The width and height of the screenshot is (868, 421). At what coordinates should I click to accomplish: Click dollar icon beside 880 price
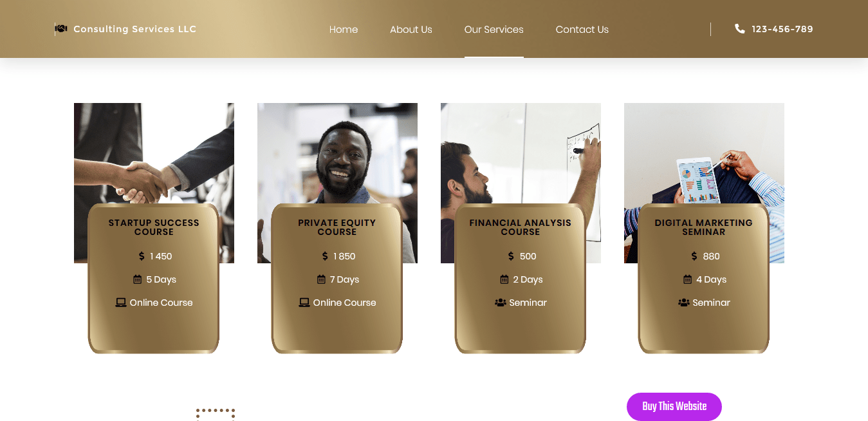click(x=694, y=256)
